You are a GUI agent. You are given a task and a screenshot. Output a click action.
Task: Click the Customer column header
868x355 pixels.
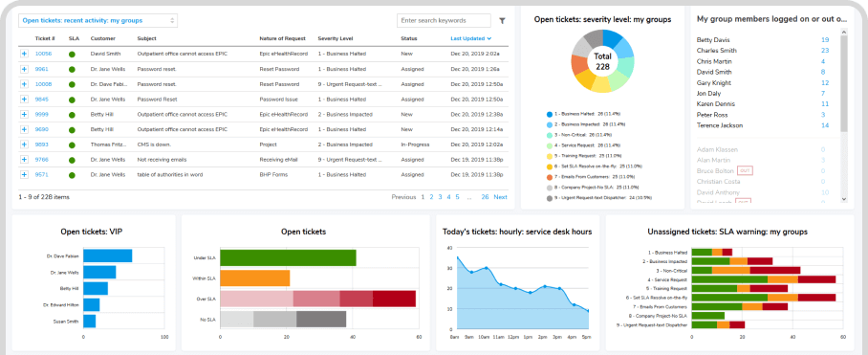103,39
